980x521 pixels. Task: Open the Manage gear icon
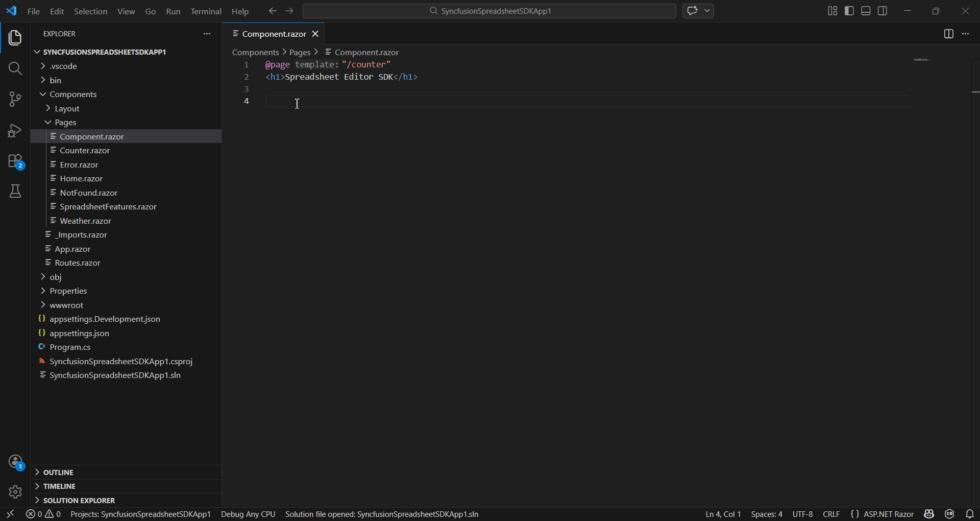(x=15, y=492)
